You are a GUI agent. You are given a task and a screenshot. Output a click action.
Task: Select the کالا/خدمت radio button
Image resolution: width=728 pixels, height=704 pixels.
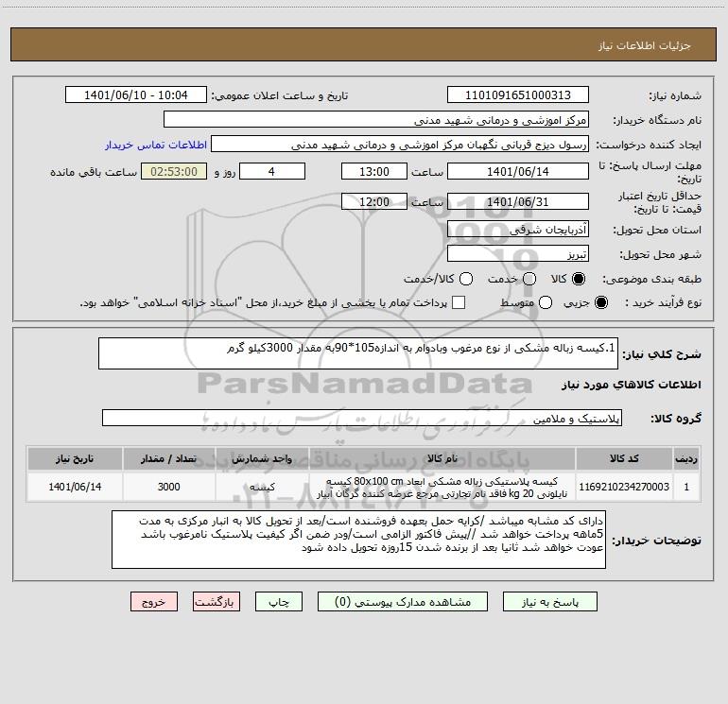466,279
